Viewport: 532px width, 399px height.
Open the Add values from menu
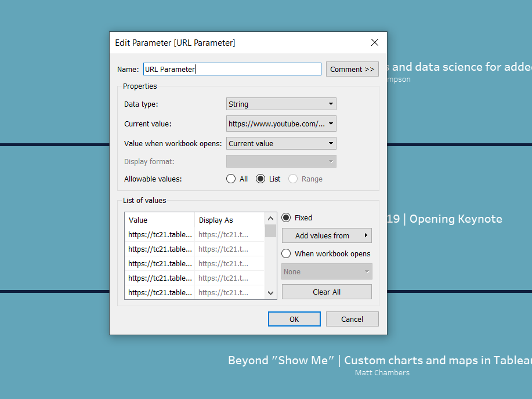[327, 235]
